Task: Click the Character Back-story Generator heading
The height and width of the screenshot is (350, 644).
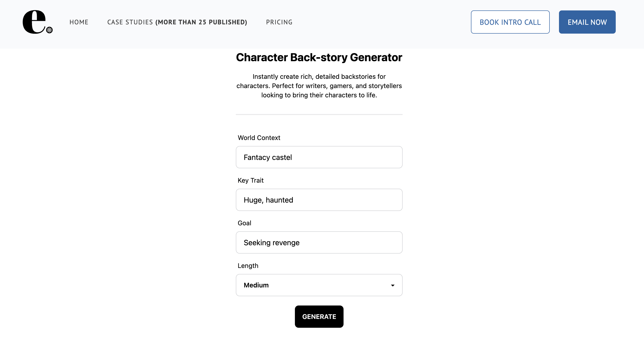Action: click(319, 57)
